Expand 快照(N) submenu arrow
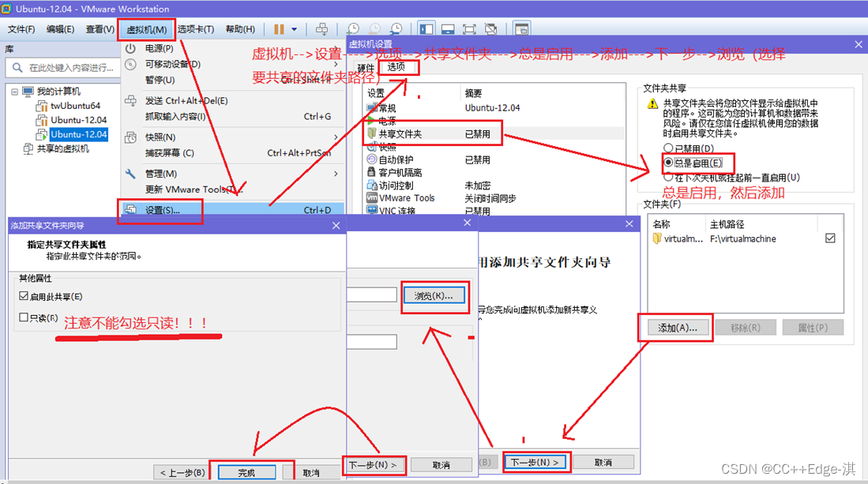Screen dimensions: 868x484 point(336,137)
